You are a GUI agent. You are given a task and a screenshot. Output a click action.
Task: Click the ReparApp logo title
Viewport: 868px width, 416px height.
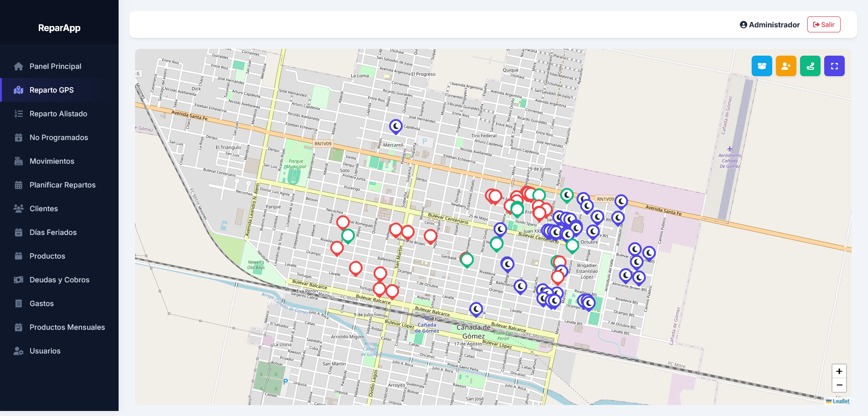coord(59,28)
